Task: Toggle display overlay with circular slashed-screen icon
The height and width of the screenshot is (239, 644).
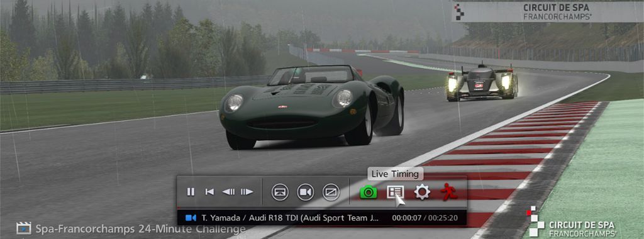Action: [x=331, y=192]
